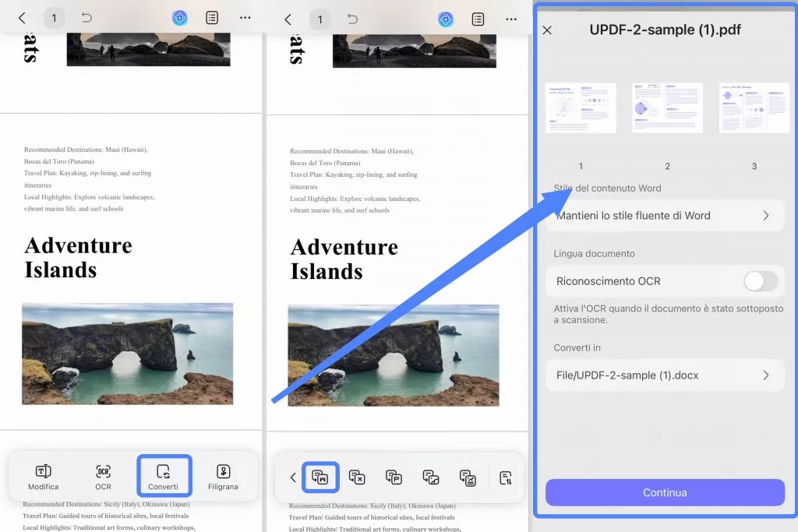The width and height of the screenshot is (798, 532).
Task: Tap the Continua button
Action: click(x=665, y=492)
